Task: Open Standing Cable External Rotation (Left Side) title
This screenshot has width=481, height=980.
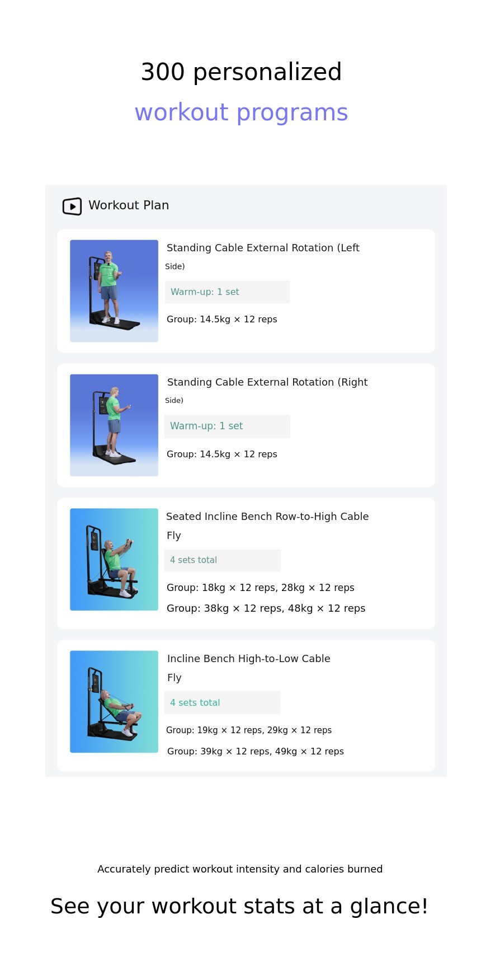Action: [263, 248]
